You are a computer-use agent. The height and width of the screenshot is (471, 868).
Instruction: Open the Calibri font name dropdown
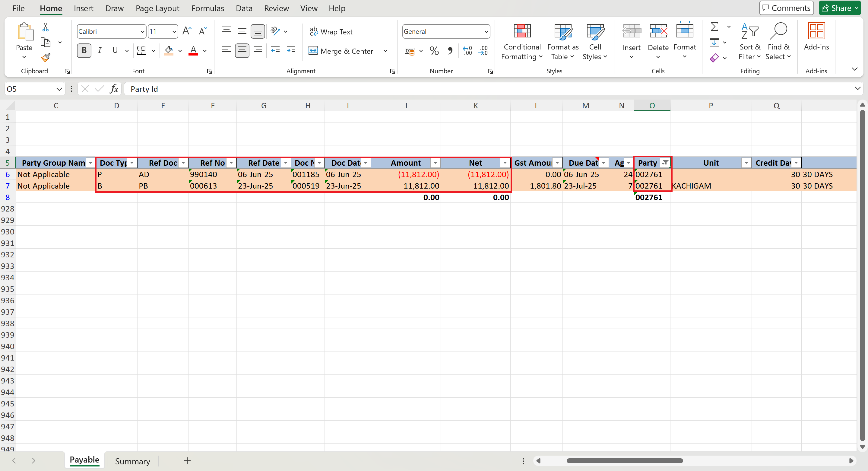(x=143, y=32)
